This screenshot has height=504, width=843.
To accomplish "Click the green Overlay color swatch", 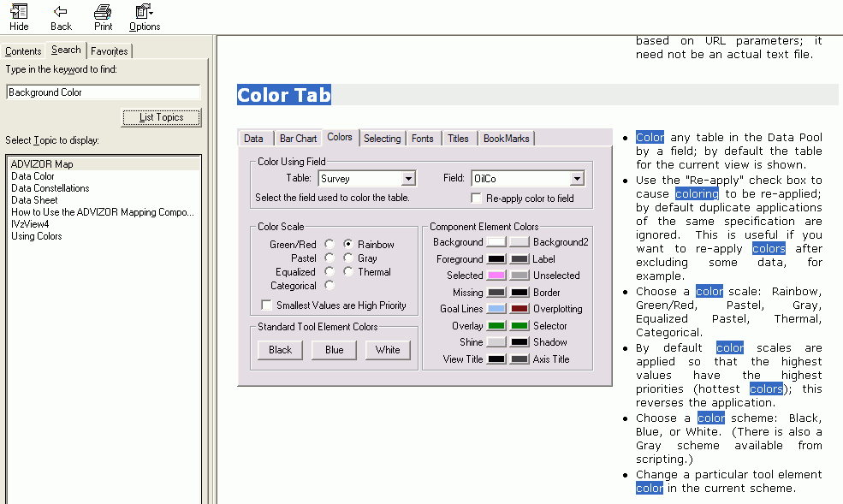I will (x=496, y=326).
